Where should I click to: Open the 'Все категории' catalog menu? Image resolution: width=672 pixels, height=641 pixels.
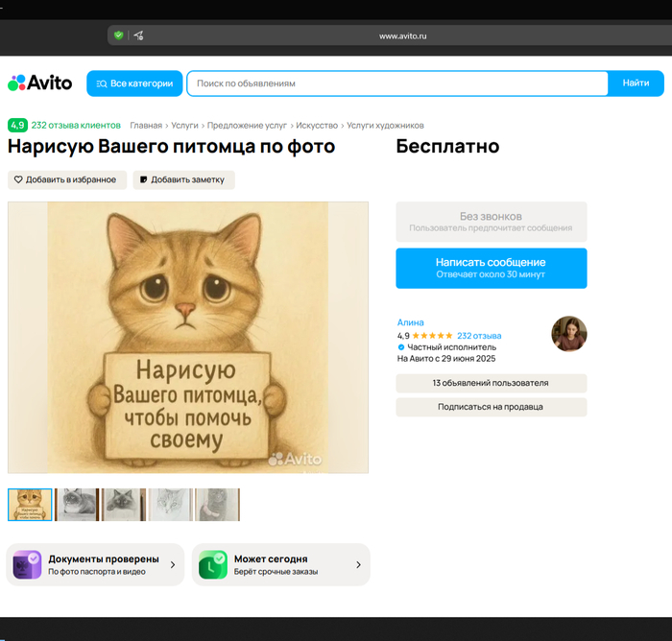coord(134,83)
